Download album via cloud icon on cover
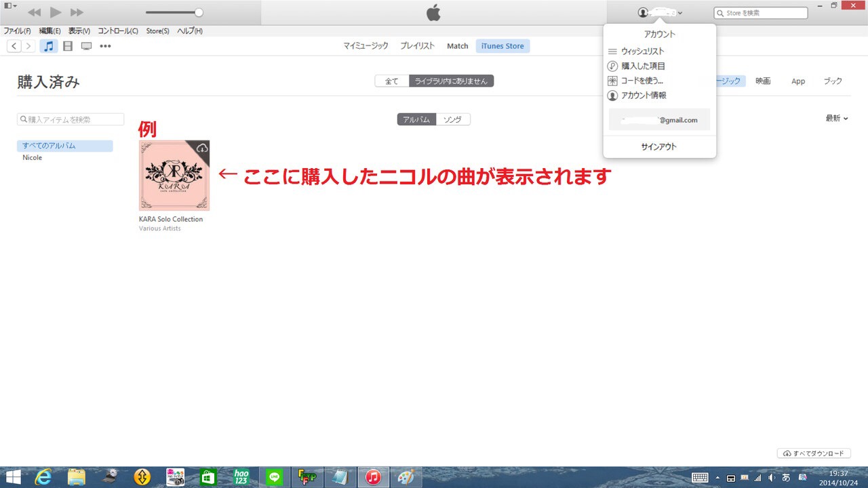This screenshot has width=868, height=488. [201, 148]
